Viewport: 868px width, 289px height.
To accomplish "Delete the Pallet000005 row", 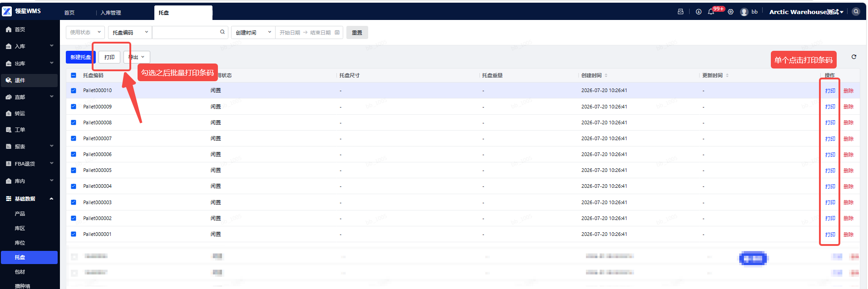I will click(848, 171).
